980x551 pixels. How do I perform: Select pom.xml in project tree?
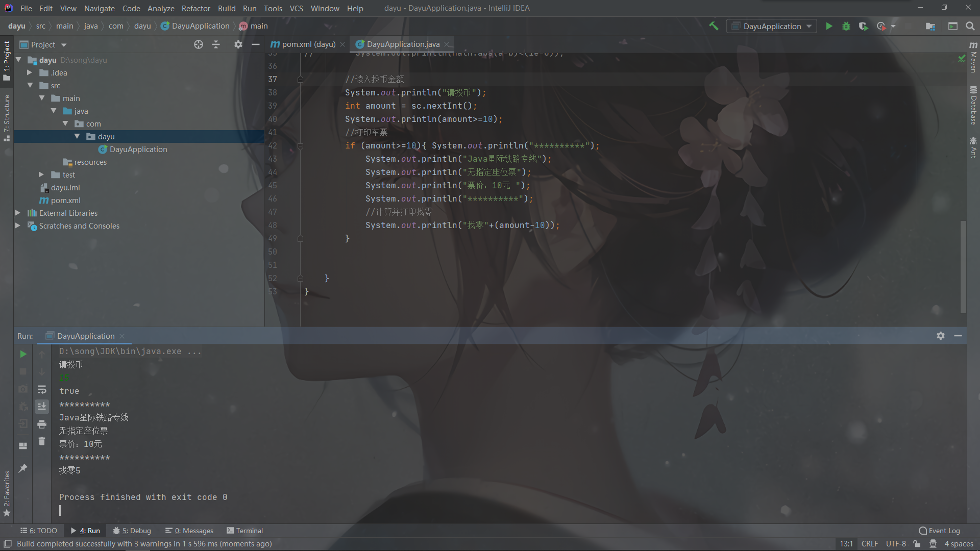(x=65, y=201)
